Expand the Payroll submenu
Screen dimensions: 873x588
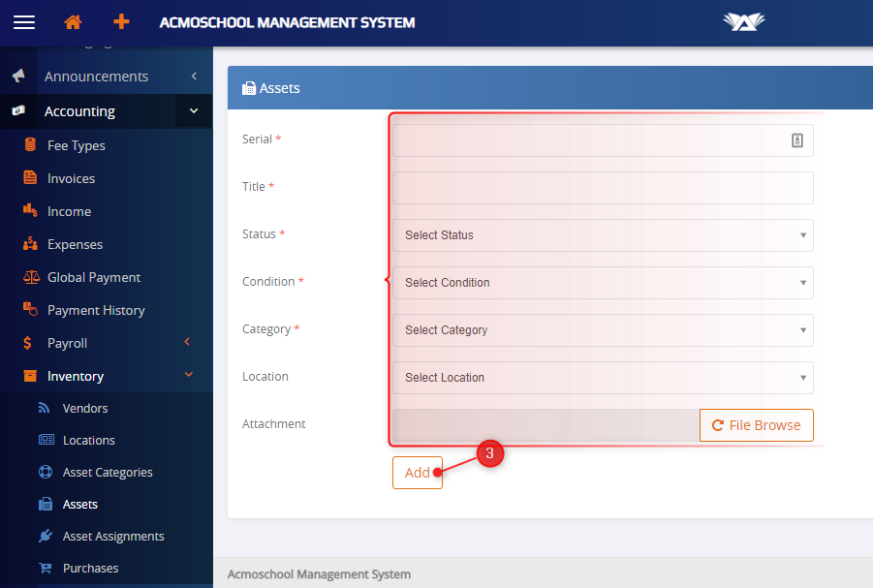pos(188,343)
